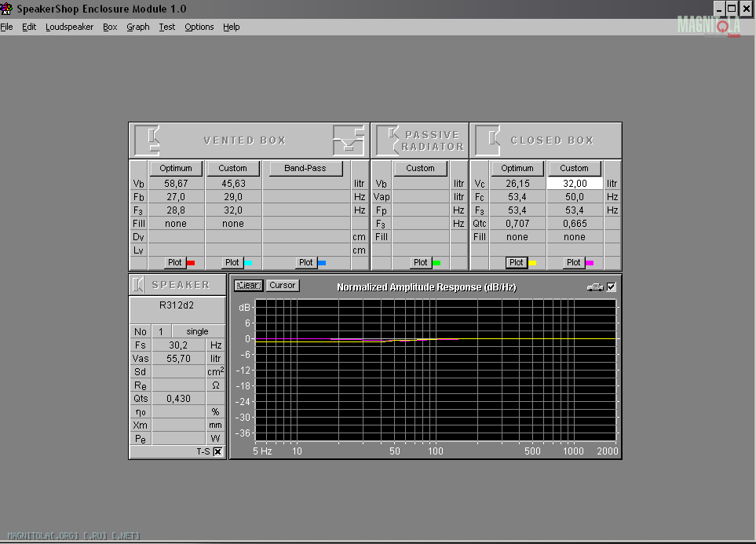The image size is (756, 544).
Task: Plot the closed optimum curve (yellow Plot)
Action: click(517, 262)
